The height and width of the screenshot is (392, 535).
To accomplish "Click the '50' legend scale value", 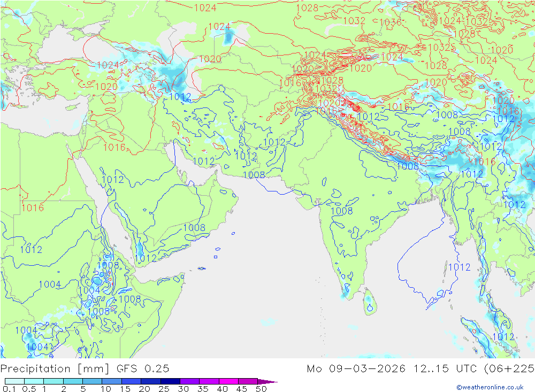I will coord(261,389).
